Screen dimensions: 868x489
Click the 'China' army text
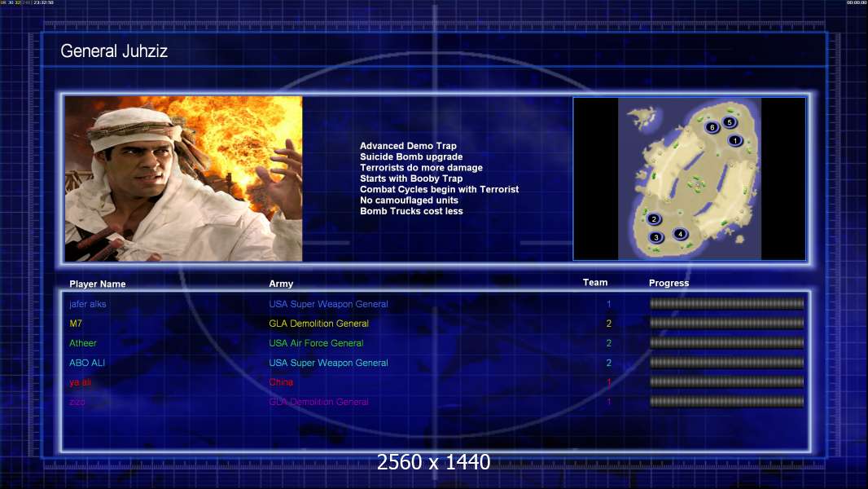pyautogui.click(x=281, y=382)
